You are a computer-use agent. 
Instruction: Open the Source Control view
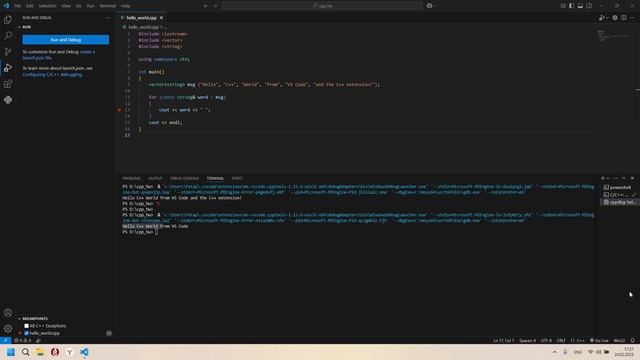point(8,51)
